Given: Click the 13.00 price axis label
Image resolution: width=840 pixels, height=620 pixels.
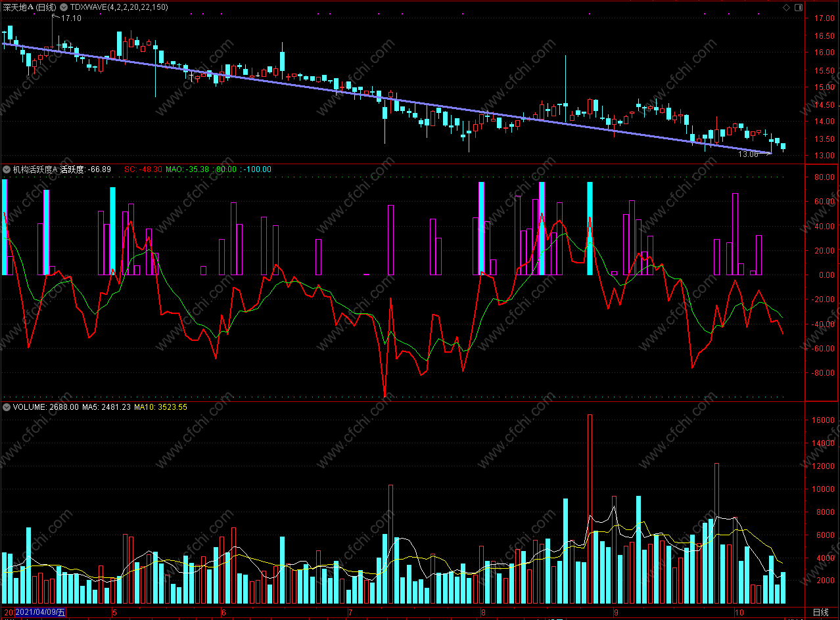Looking at the screenshot, I should 825,155.
